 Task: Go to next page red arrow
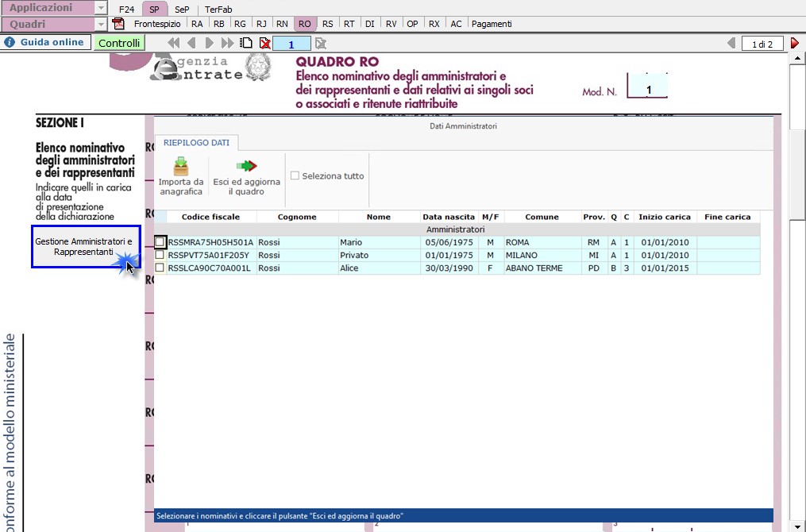click(x=795, y=43)
